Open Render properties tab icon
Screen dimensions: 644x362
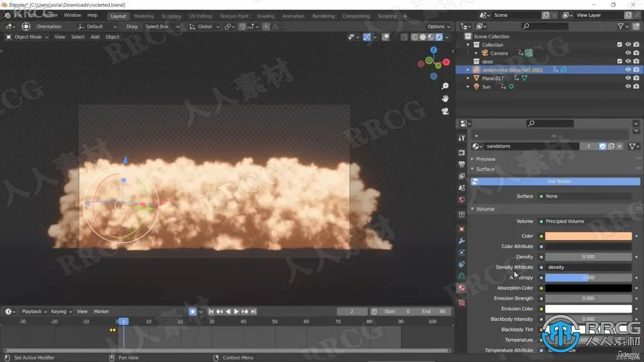pos(461,152)
